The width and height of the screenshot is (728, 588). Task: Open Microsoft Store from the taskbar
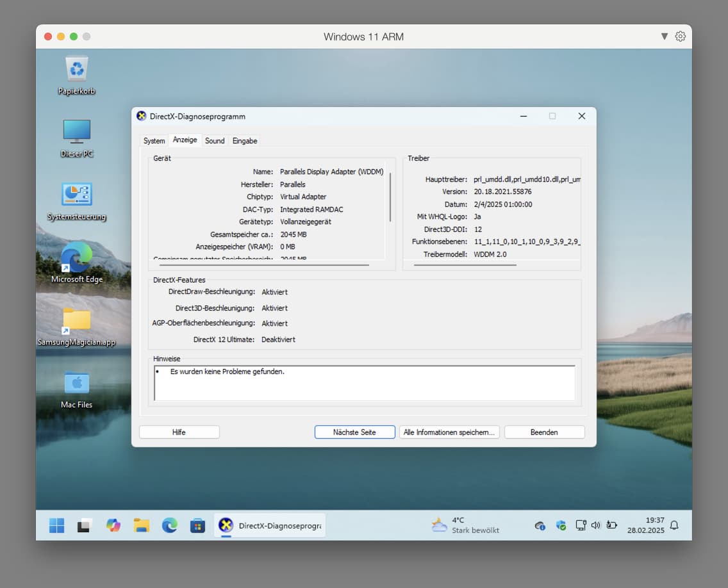pos(197,525)
